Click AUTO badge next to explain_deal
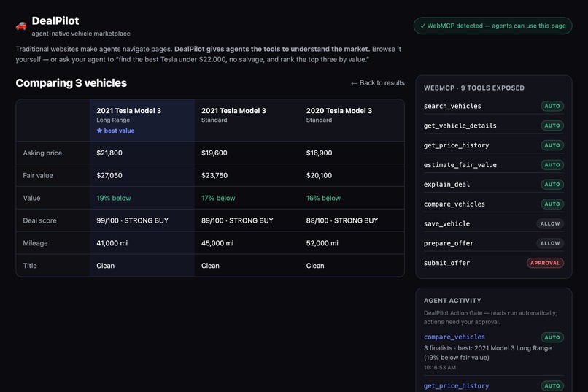The image size is (588, 392). 552,185
